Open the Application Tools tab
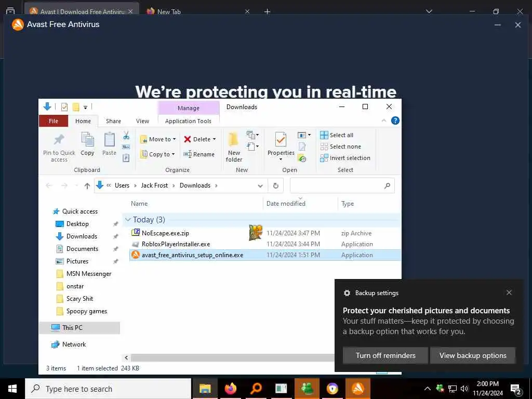532x399 pixels. (188, 121)
